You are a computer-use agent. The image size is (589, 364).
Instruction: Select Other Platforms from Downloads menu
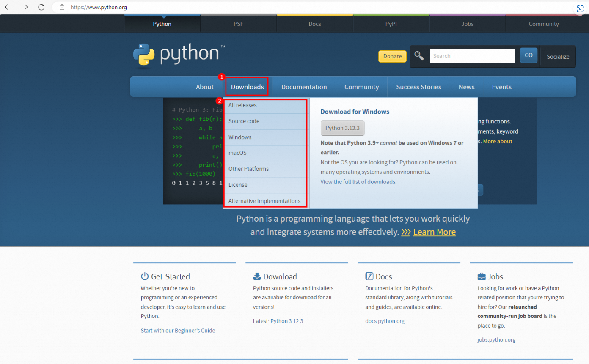coord(266,169)
